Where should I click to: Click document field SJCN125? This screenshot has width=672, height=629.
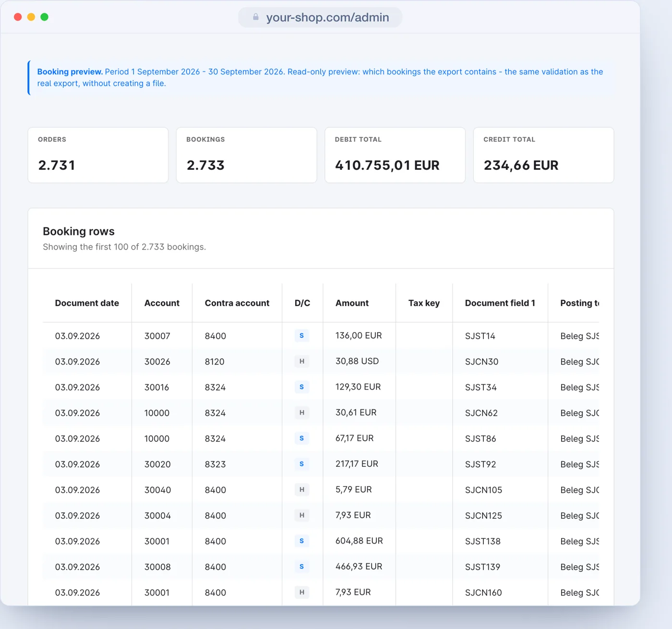(483, 516)
